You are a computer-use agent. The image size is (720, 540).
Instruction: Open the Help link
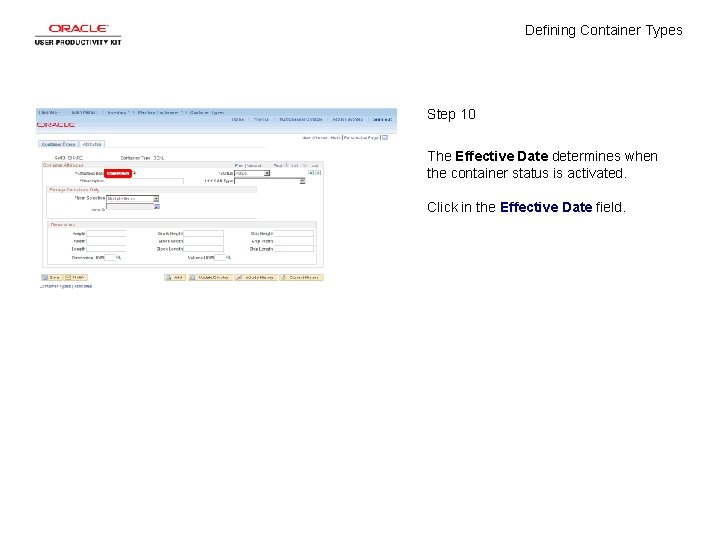335,137
